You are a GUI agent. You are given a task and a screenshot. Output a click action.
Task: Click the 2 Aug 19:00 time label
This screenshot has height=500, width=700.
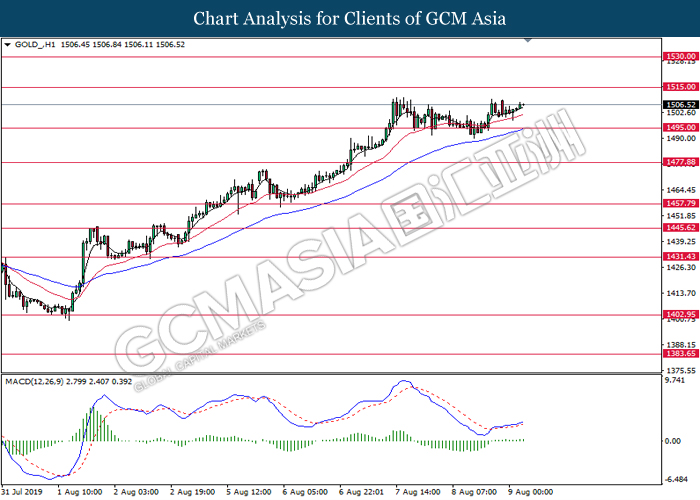pyautogui.click(x=192, y=492)
